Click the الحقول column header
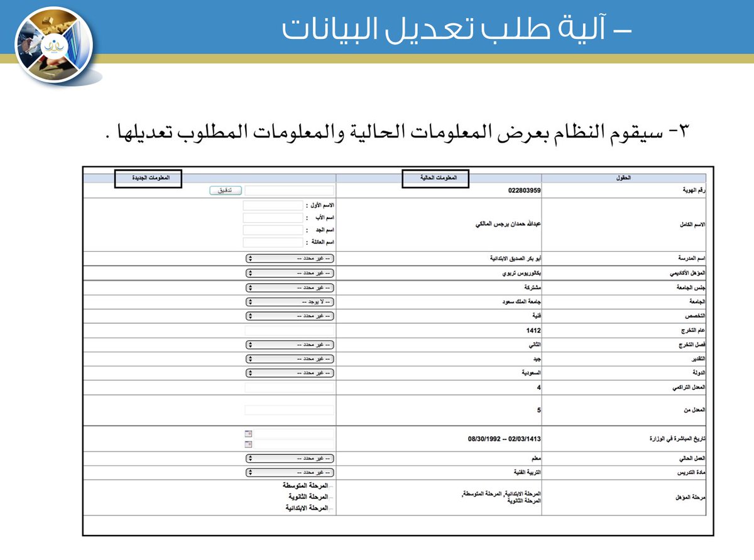Screen dimensions: 754x560 click(623, 178)
